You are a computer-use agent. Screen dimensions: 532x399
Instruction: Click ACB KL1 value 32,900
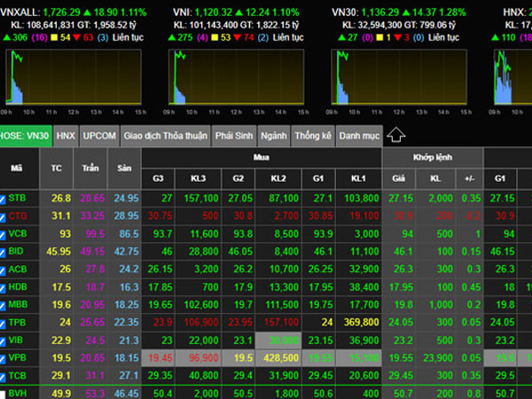(364, 269)
